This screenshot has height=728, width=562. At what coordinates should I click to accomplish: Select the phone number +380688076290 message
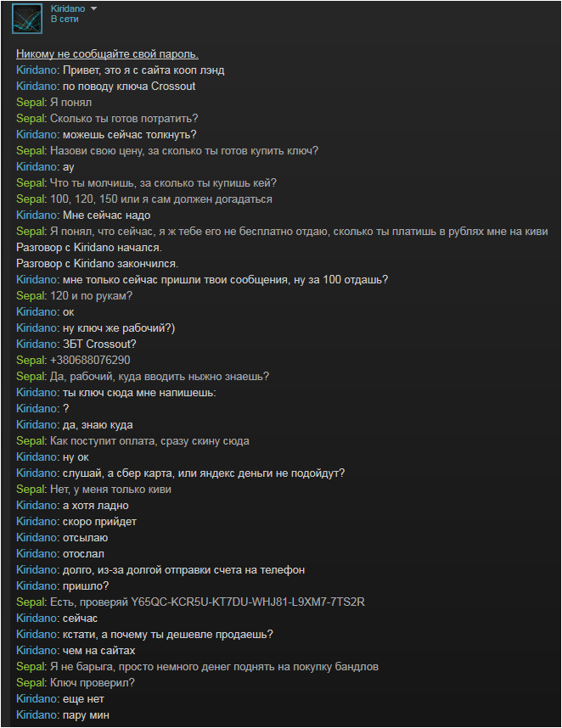coord(90,361)
